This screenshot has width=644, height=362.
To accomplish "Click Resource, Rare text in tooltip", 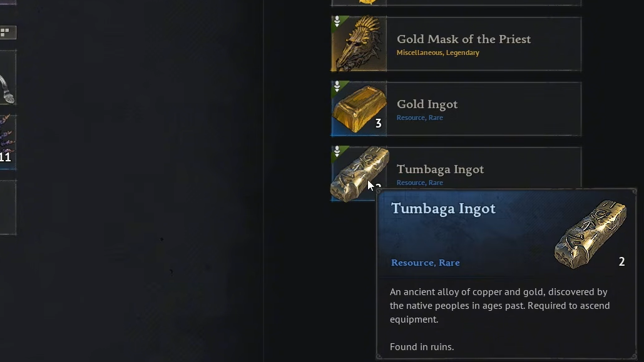I will point(426,263).
